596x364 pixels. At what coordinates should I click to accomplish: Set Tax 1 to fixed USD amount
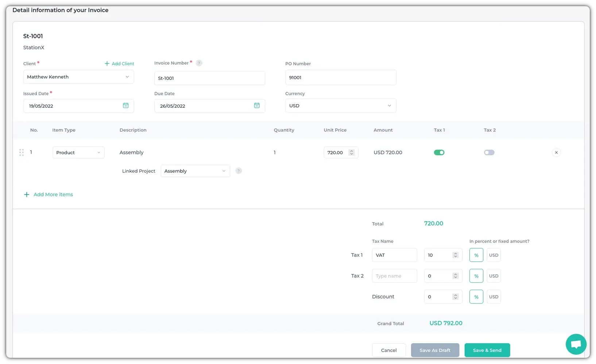point(494,255)
